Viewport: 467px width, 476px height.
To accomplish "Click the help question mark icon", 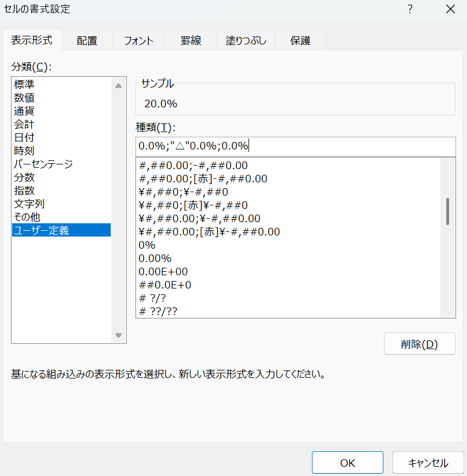I will 410,9.
